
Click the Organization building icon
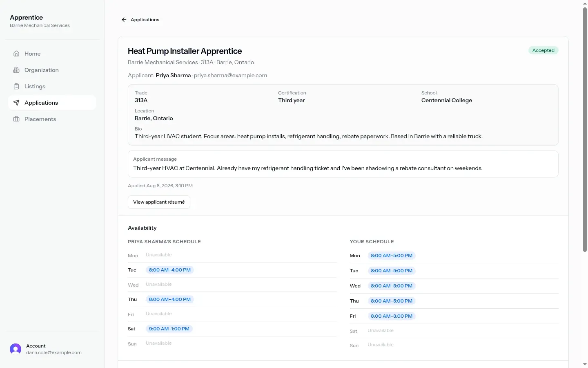click(16, 70)
